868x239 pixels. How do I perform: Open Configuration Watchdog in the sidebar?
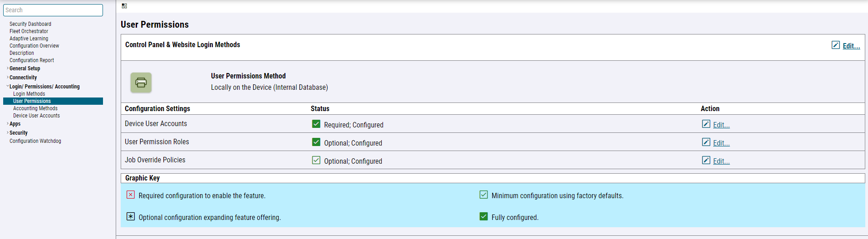tap(35, 141)
